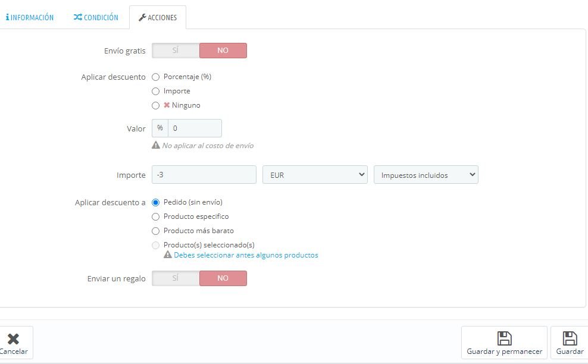Enable Envío gratis by clicking SÍ
Screen dimensions: 588x364
pos(176,51)
